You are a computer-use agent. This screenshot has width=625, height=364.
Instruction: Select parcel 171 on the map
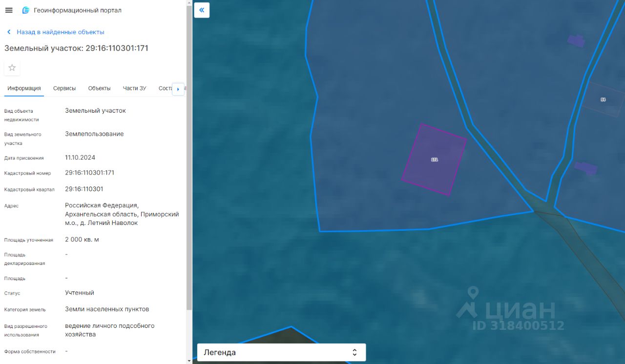click(x=434, y=160)
